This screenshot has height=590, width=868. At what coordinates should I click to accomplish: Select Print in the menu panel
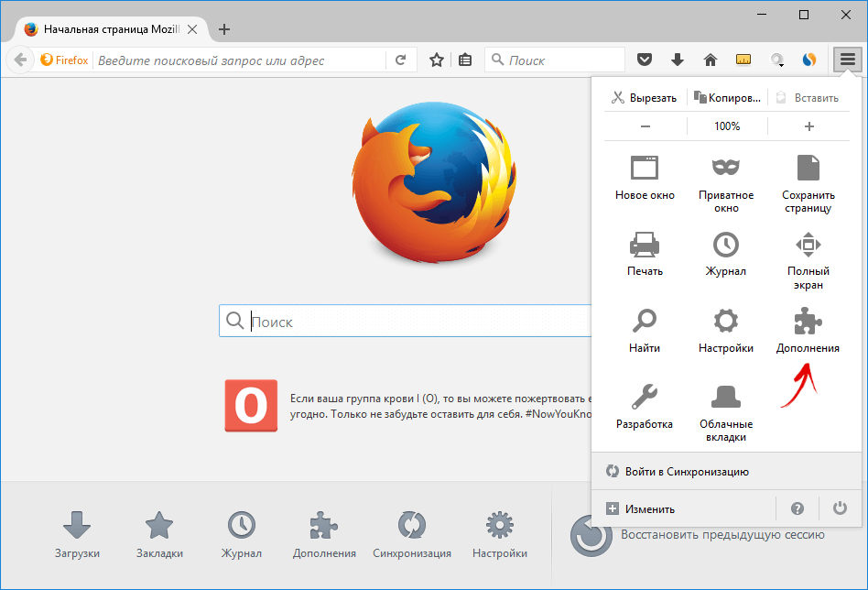pyautogui.click(x=645, y=255)
